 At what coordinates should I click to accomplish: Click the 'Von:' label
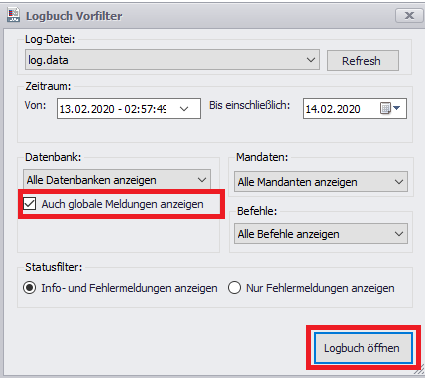tap(35, 105)
